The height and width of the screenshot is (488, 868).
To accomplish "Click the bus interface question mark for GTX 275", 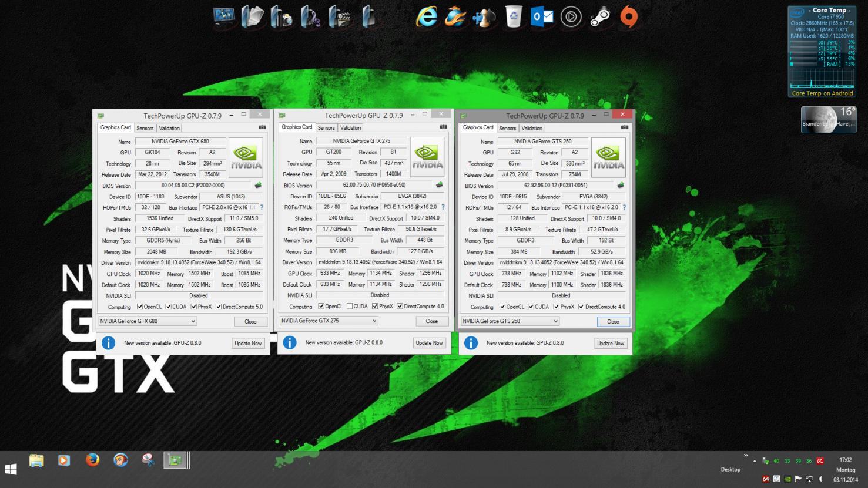I will [443, 207].
